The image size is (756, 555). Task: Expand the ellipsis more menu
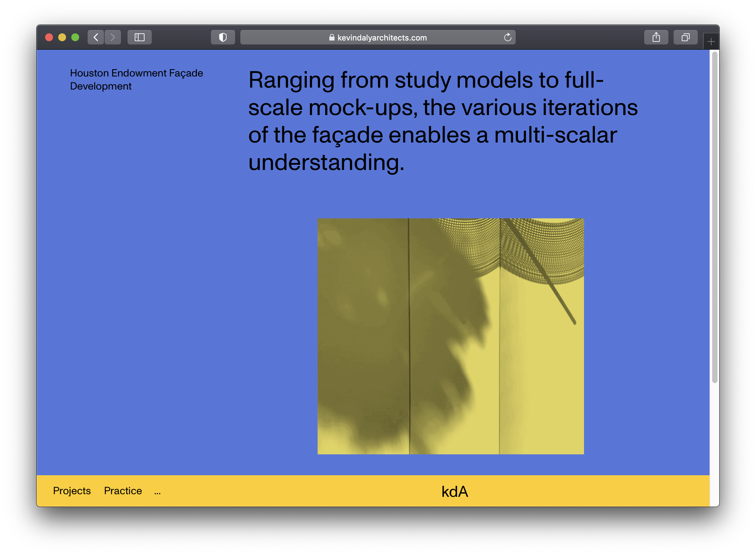point(157,492)
